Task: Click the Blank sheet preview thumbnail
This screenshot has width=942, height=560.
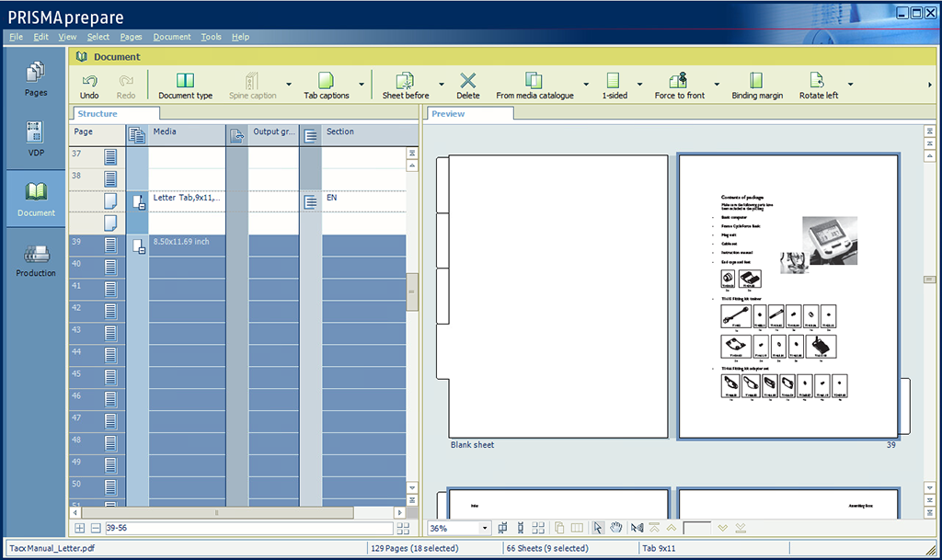Action: point(558,296)
